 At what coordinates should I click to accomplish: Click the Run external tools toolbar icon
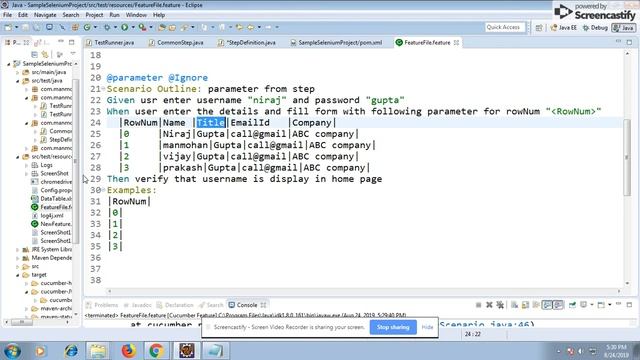pos(142,27)
